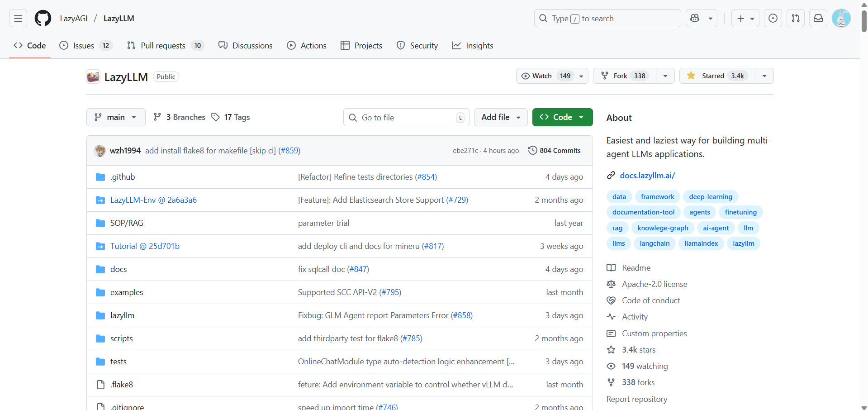Toggle the Starred button
Image resolution: width=868 pixels, height=410 pixels.
pos(717,76)
